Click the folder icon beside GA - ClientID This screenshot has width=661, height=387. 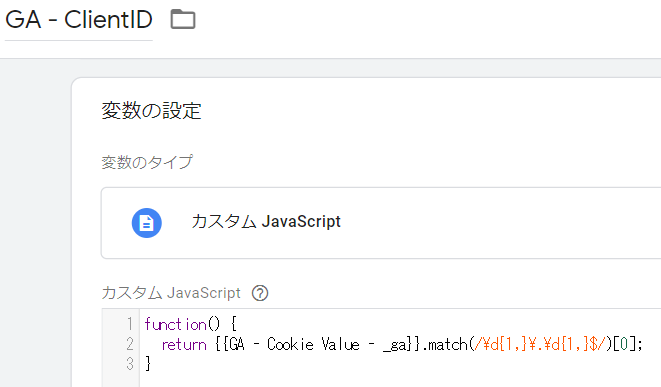[183, 19]
